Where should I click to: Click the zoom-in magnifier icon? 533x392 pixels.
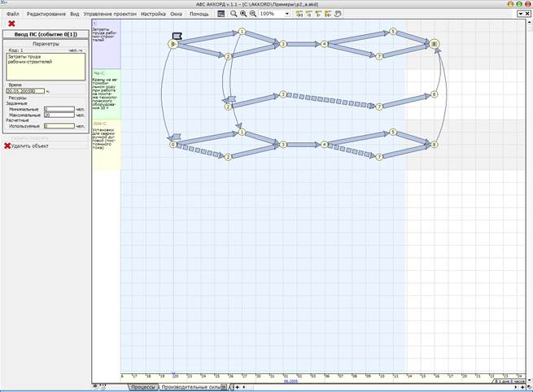[x=243, y=14]
